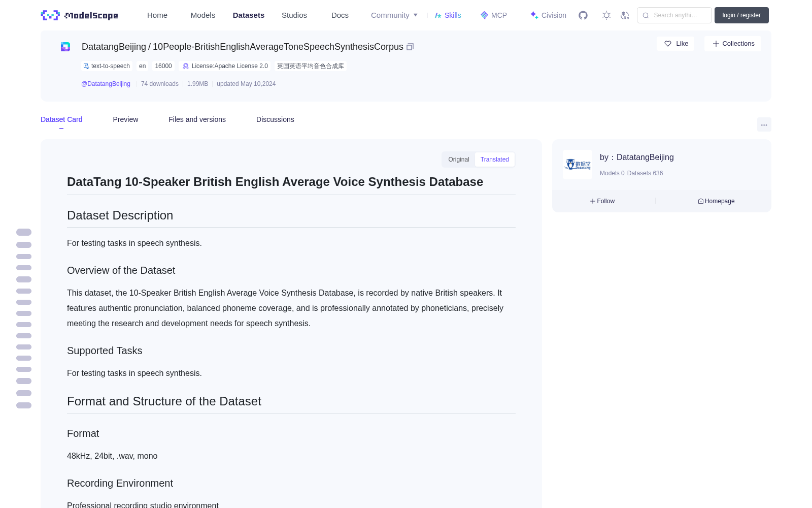The image size is (812, 508).
Task: Click the "Format and Structure of the Dataset" heading
Action: [x=164, y=401]
